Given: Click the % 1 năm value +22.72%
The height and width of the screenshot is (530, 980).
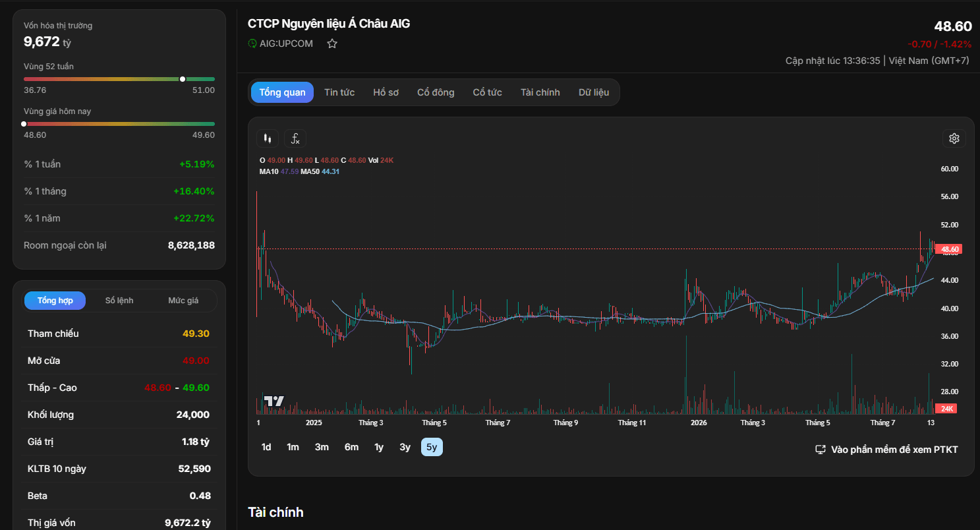Looking at the screenshot, I should coord(194,218).
